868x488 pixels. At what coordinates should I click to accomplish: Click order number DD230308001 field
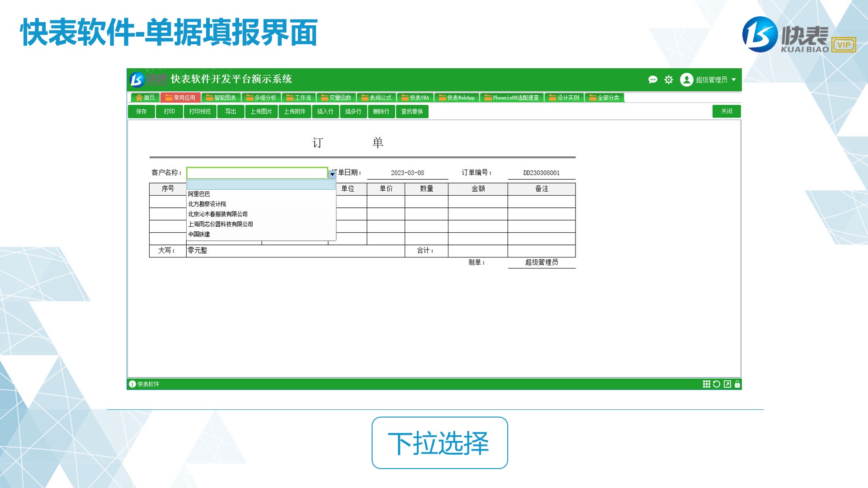542,173
